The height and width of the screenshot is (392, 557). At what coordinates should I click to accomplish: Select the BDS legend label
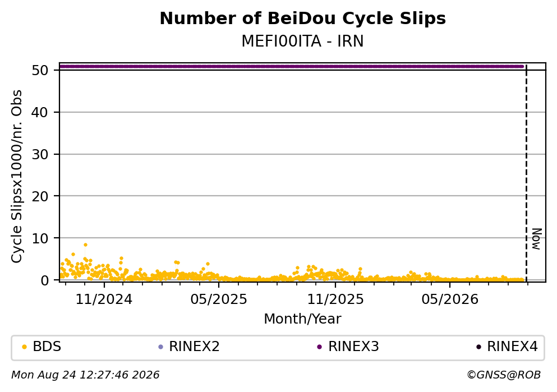[47, 347]
